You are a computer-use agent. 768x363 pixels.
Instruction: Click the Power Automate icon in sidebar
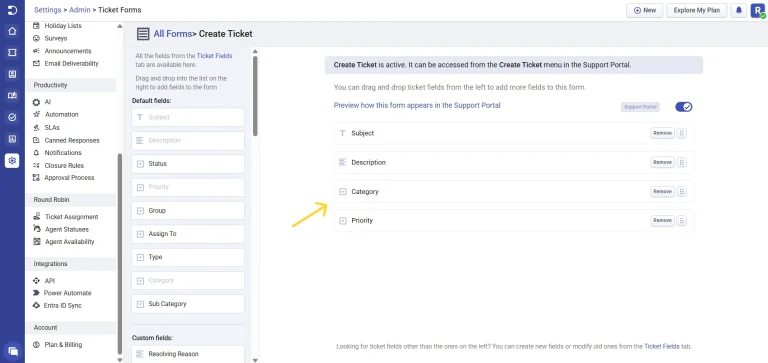pyautogui.click(x=36, y=293)
